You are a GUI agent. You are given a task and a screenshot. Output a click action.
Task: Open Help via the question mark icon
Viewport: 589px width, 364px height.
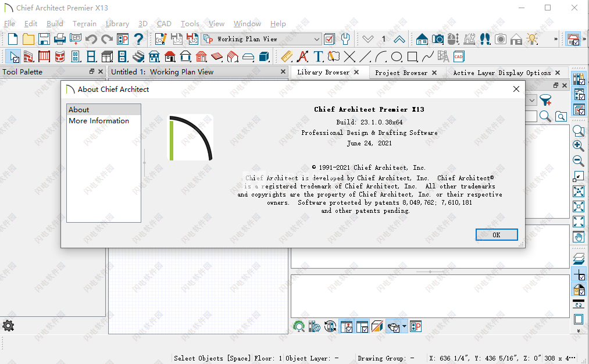[x=138, y=39]
